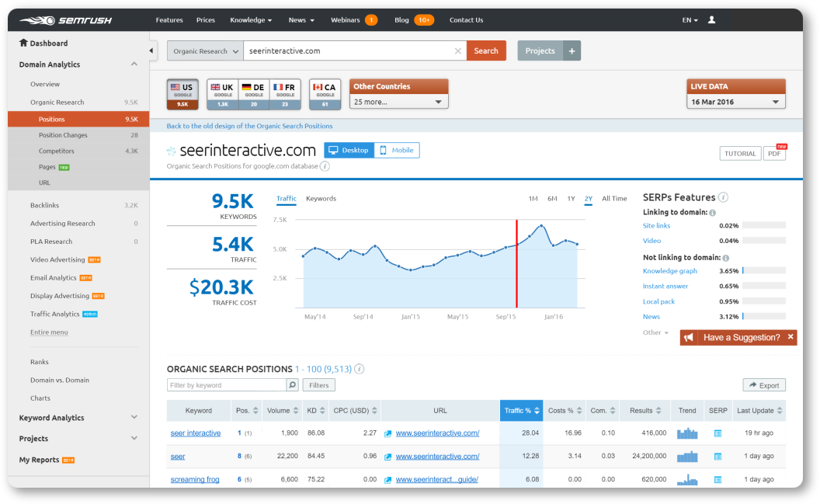Click trend chart for seer interactive
Viewport: 820px width, 504px height.
(687, 433)
